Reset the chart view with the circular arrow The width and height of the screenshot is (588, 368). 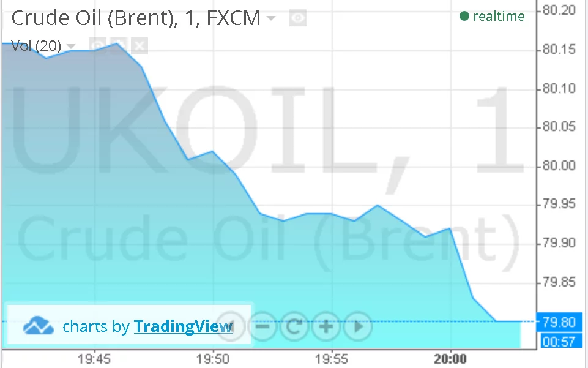[294, 326]
